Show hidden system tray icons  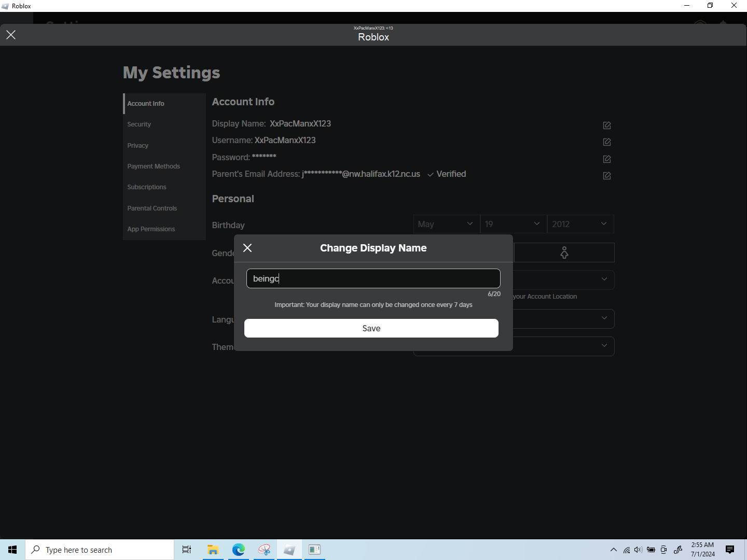point(614,550)
